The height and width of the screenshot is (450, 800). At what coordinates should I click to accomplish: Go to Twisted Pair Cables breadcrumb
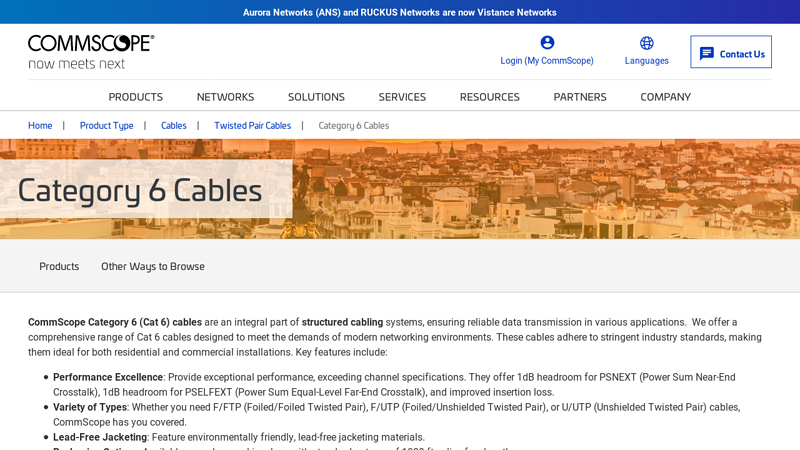click(x=253, y=126)
